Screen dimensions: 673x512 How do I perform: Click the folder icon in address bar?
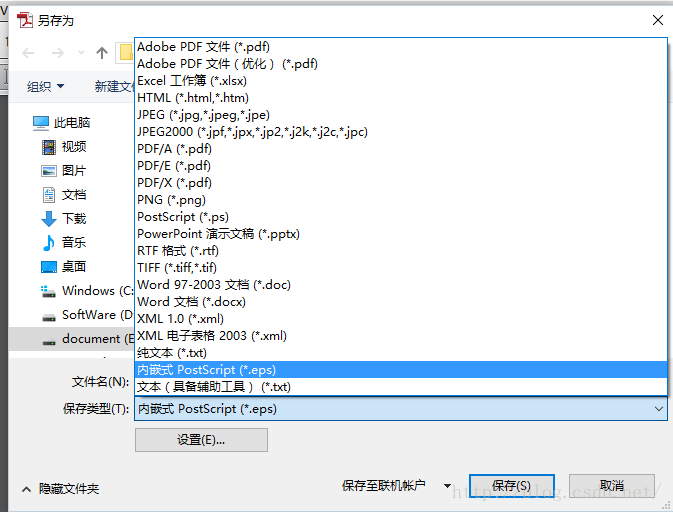(x=126, y=52)
